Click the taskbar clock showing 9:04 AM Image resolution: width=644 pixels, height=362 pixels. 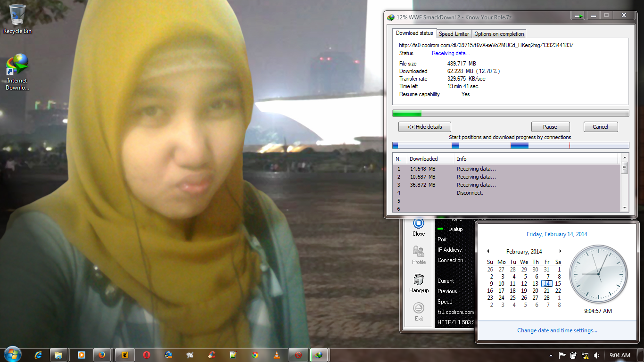(619, 355)
